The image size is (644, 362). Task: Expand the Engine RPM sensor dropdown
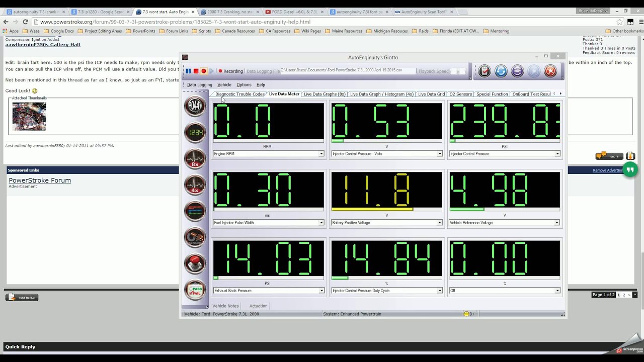[x=321, y=154]
